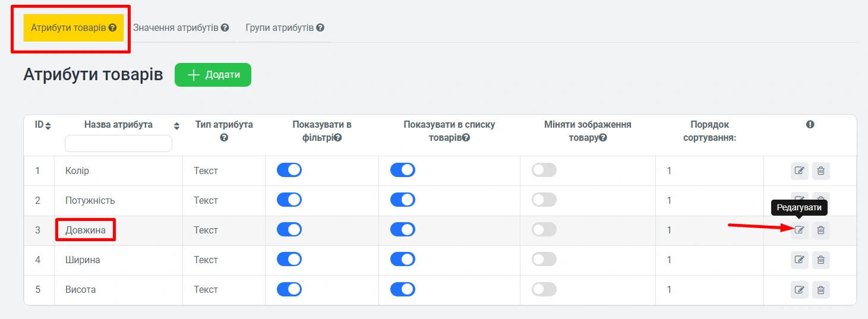Focus the attribute name filter field

(118, 143)
